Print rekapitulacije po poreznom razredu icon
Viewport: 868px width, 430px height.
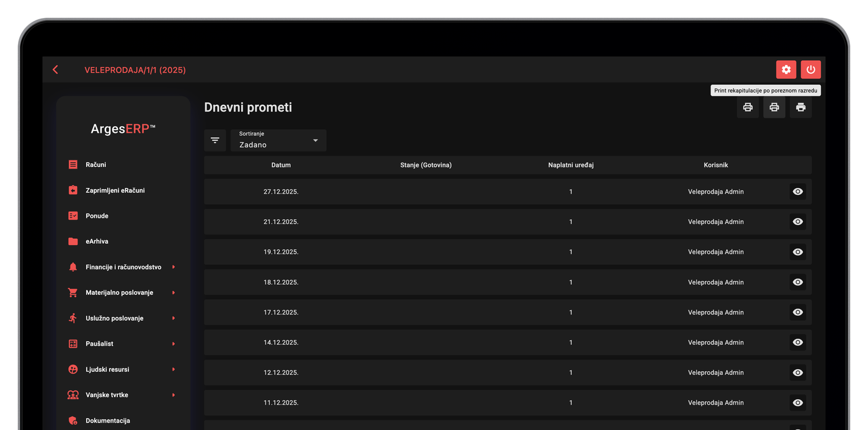[x=774, y=107]
